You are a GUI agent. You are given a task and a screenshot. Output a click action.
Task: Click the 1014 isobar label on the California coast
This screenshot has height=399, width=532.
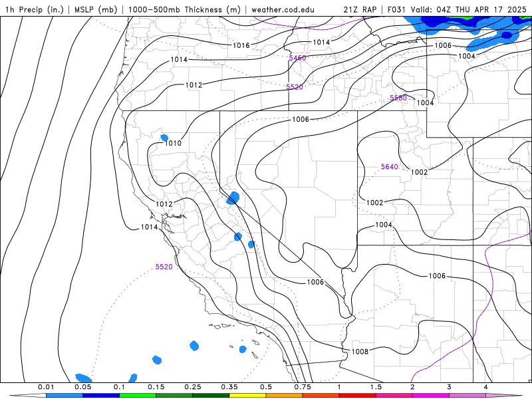click(149, 227)
